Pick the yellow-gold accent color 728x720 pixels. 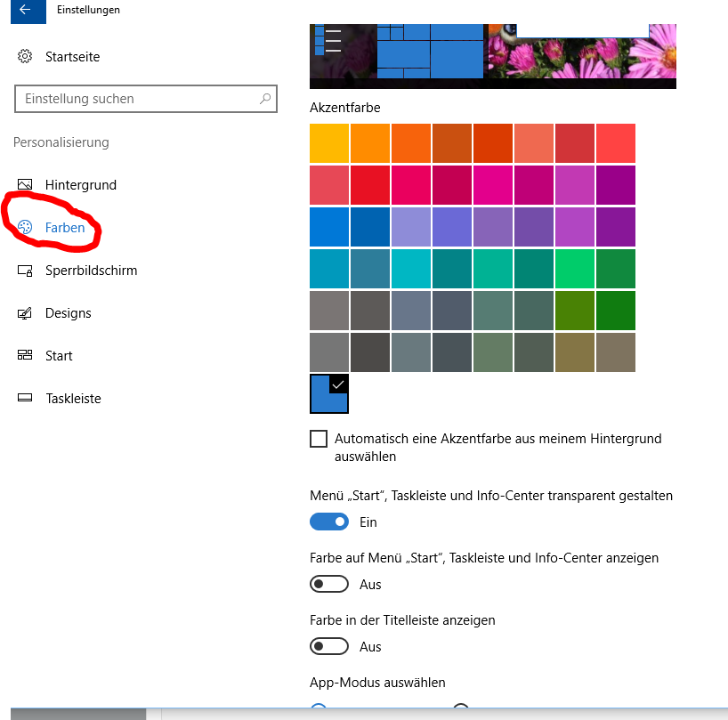pos(329,143)
